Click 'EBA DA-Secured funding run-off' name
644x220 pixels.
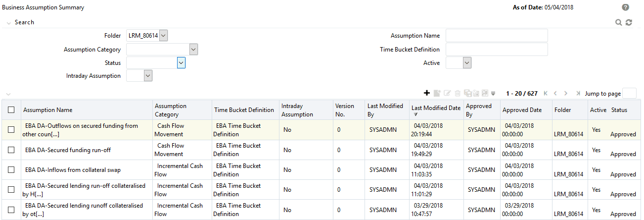tap(67, 150)
